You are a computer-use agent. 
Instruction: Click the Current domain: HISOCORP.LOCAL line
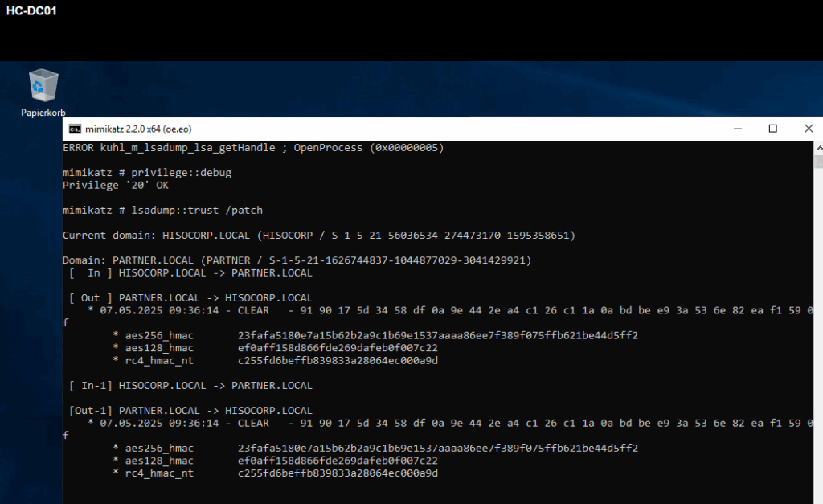(318, 236)
